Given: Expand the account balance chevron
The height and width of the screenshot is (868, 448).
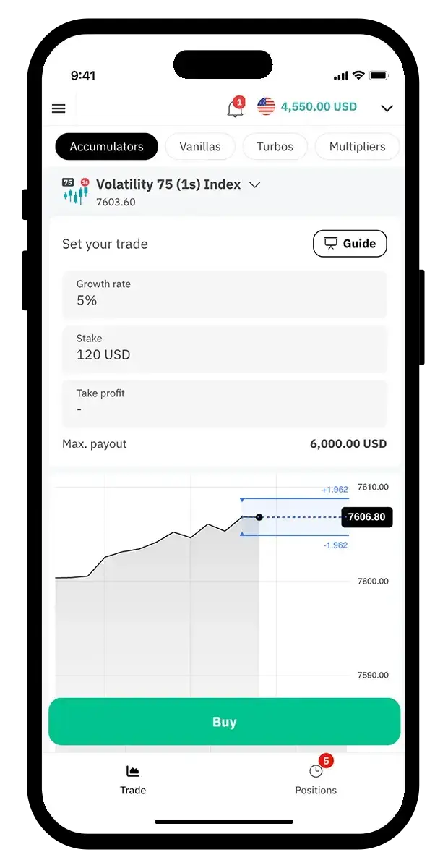Looking at the screenshot, I should (x=387, y=109).
